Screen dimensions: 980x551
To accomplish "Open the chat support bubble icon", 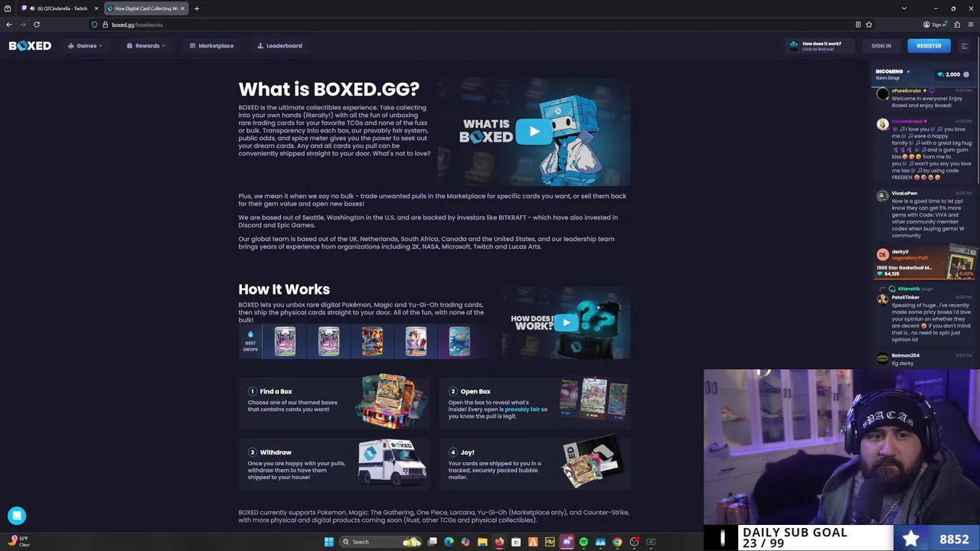I will pyautogui.click(x=17, y=516).
